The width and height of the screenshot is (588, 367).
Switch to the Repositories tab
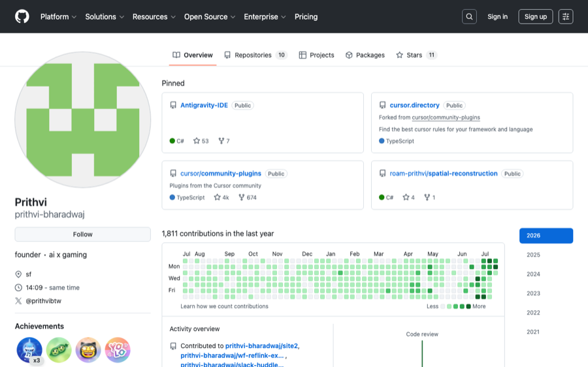pos(255,55)
